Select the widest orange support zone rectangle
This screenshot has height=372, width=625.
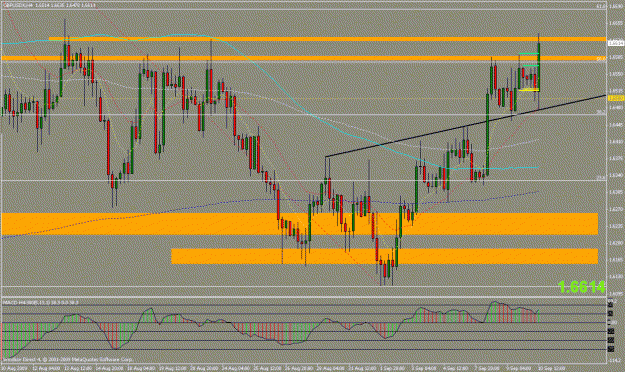[300, 224]
